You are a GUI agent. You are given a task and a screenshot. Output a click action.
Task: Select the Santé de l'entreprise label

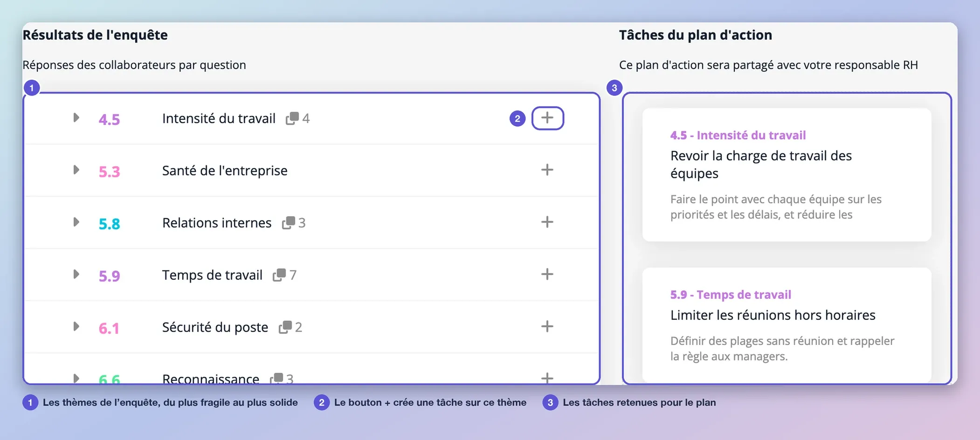click(225, 171)
